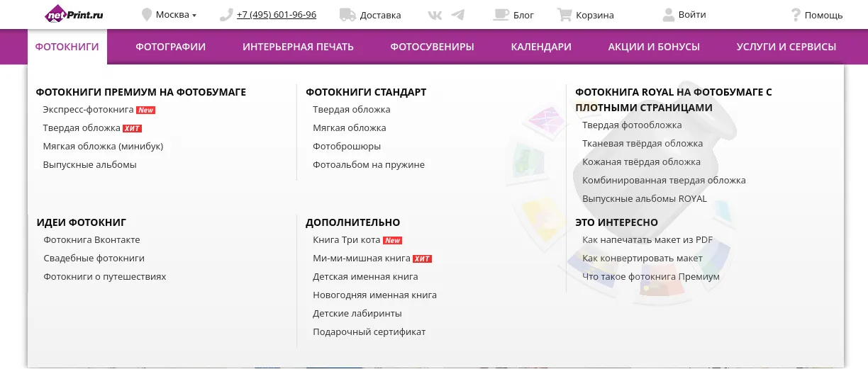The image size is (868, 369).
Task: Open Экспресс-фотокнига link
Action: coord(88,110)
